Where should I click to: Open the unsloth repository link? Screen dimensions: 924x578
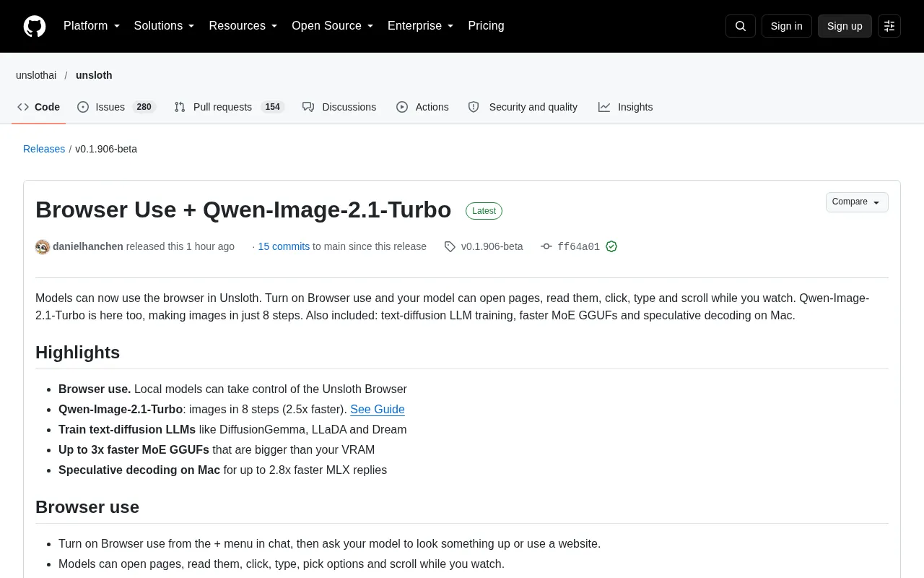point(94,75)
